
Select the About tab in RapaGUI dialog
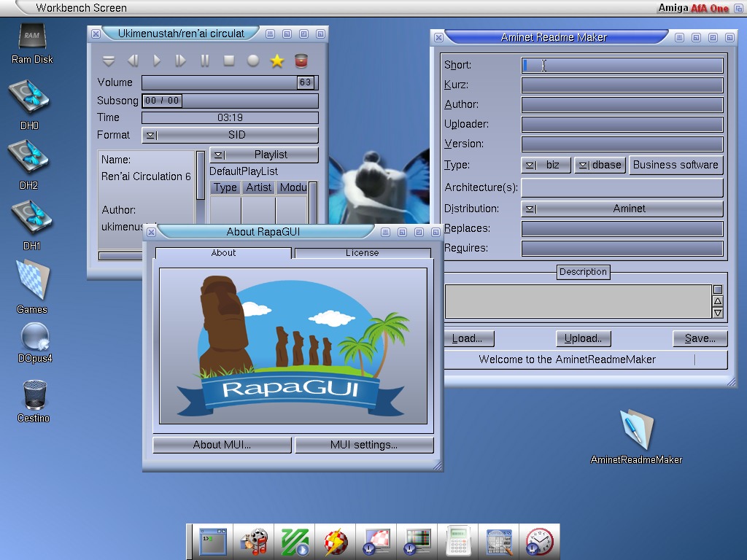[223, 253]
